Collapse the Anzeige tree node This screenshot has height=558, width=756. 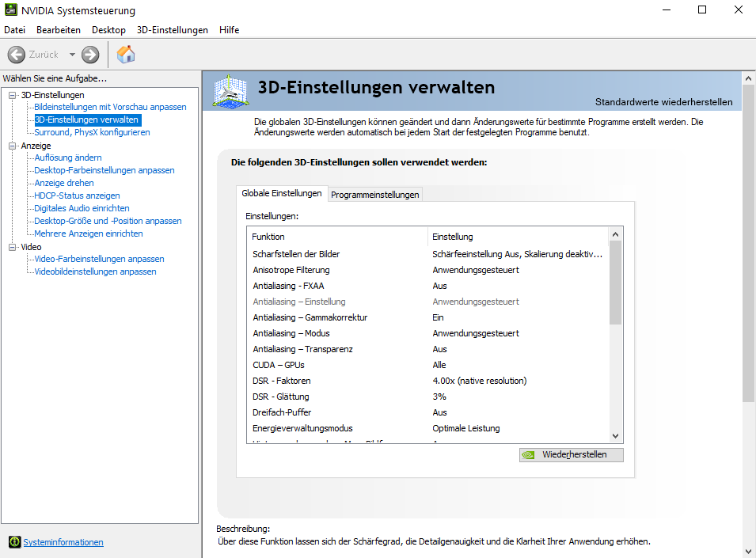pyautogui.click(x=13, y=146)
